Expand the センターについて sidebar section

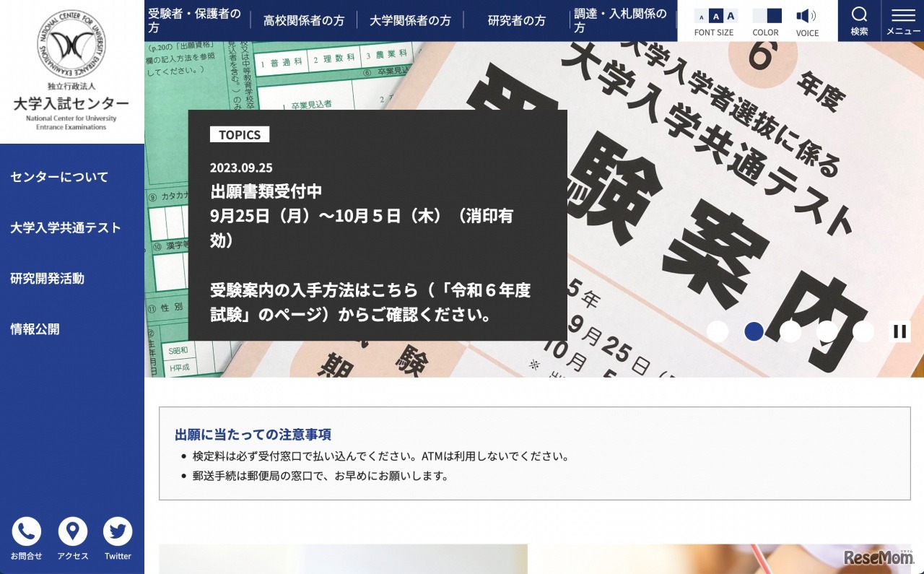[59, 177]
